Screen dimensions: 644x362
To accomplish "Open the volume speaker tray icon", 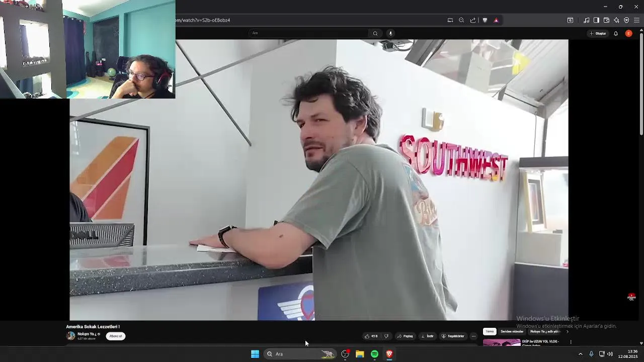I will (610, 354).
